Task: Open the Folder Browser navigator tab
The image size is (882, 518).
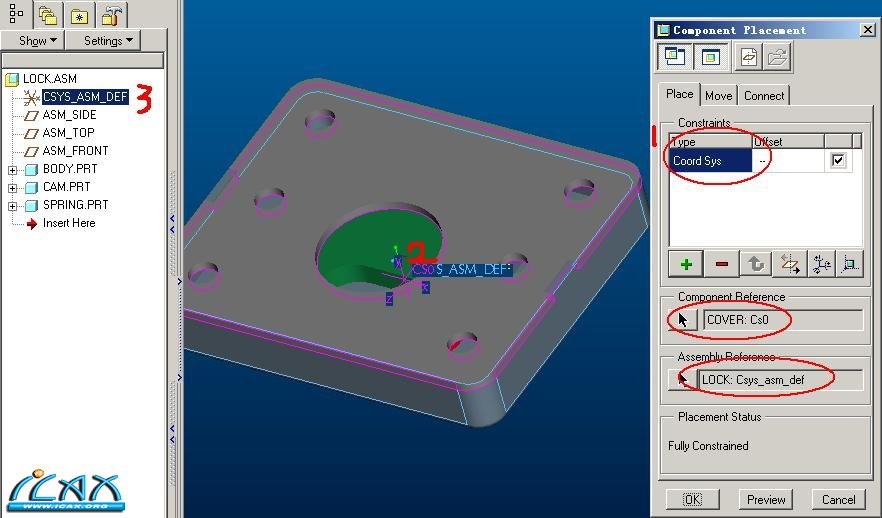Action: [x=48, y=15]
